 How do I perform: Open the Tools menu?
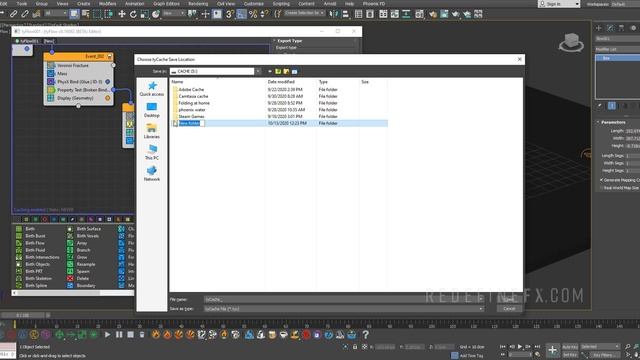coord(21,4)
